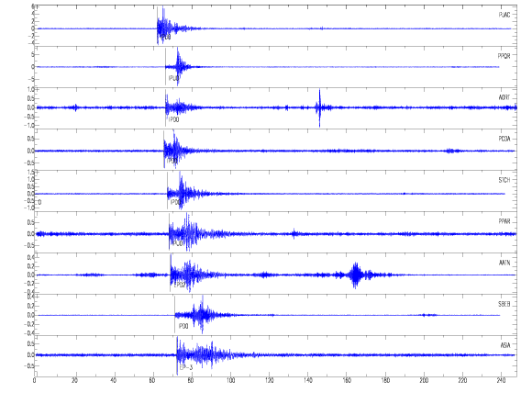The width and height of the screenshot is (532, 404).
Task: Click the P-pick vertical line on the STCH trace
Action: click(x=167, y=190)
